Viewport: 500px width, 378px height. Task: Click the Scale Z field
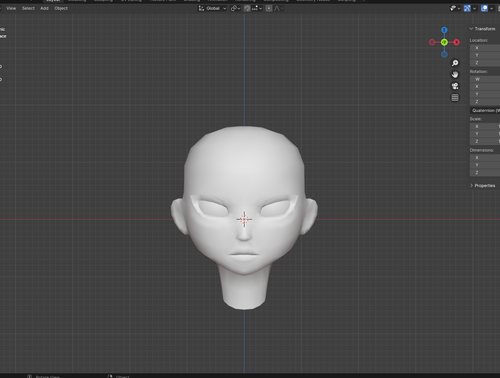(485, 141)
